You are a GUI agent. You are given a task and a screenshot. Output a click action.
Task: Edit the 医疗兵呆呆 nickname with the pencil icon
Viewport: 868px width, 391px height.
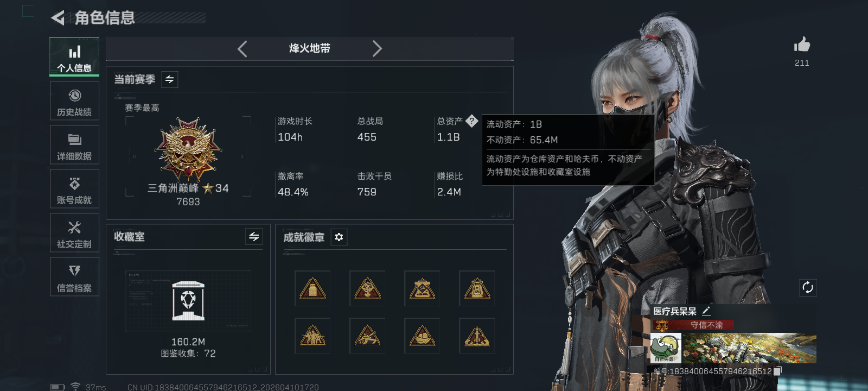[x=706, y=311]
